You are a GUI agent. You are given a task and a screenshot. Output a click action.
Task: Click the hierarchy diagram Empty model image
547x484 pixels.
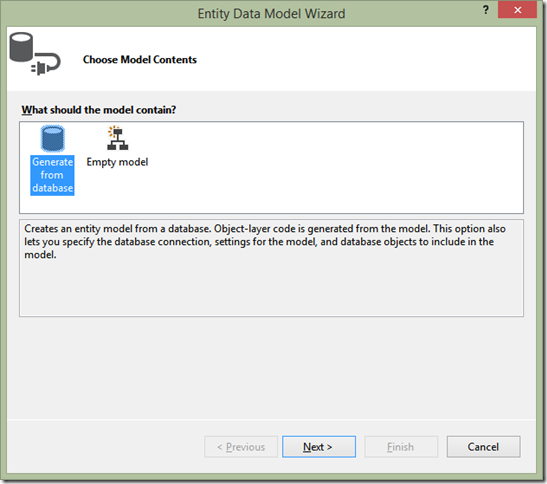[x=117, y=138]
